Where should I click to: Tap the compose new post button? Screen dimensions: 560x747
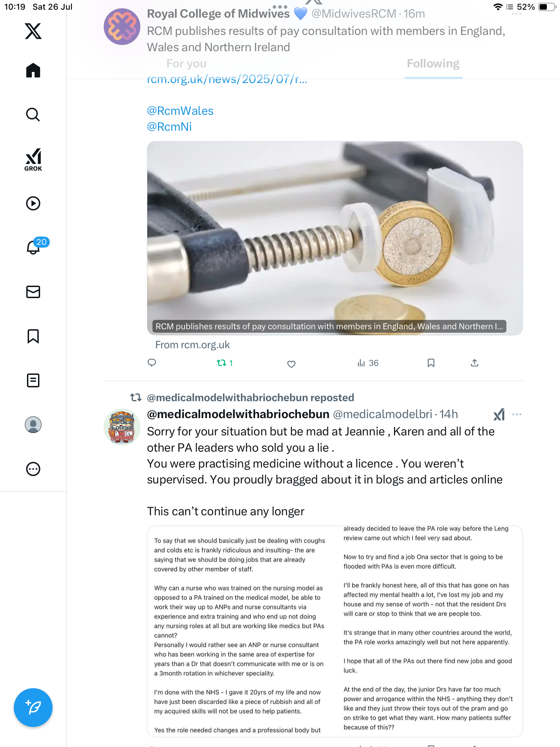coord(33,708)
